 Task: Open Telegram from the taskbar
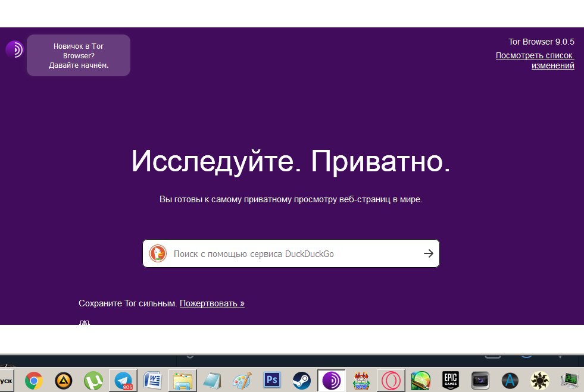(123, 381)
